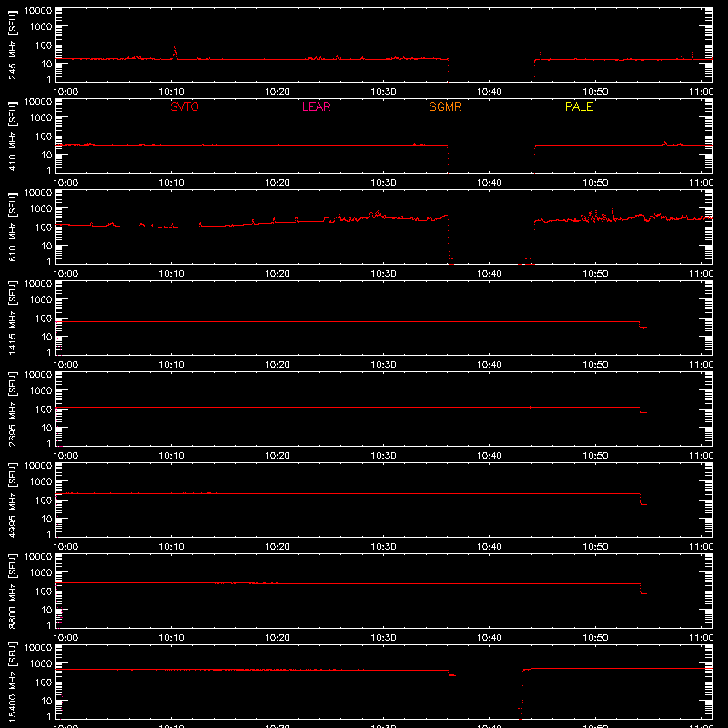Click the 1000 y-axis value on 15400 MHz plot

[41, 663]
